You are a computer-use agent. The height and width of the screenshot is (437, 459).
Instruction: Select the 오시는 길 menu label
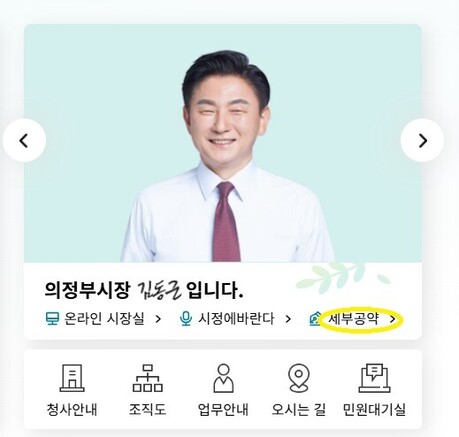point(299,410)
